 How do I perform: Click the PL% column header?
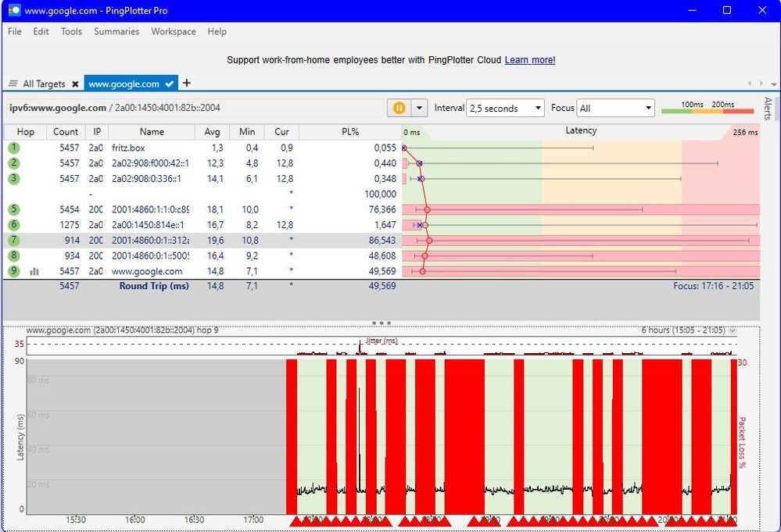pyautogui.click(x=350, y=132)
